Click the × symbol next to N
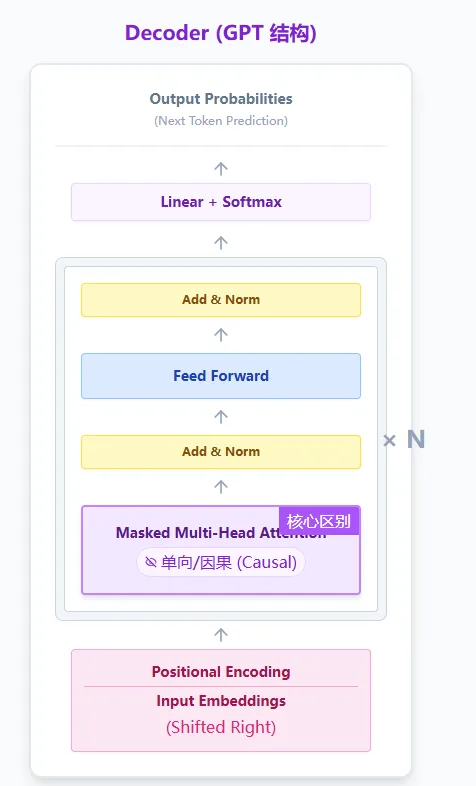 pyautogui.click(x=389, y=441)
